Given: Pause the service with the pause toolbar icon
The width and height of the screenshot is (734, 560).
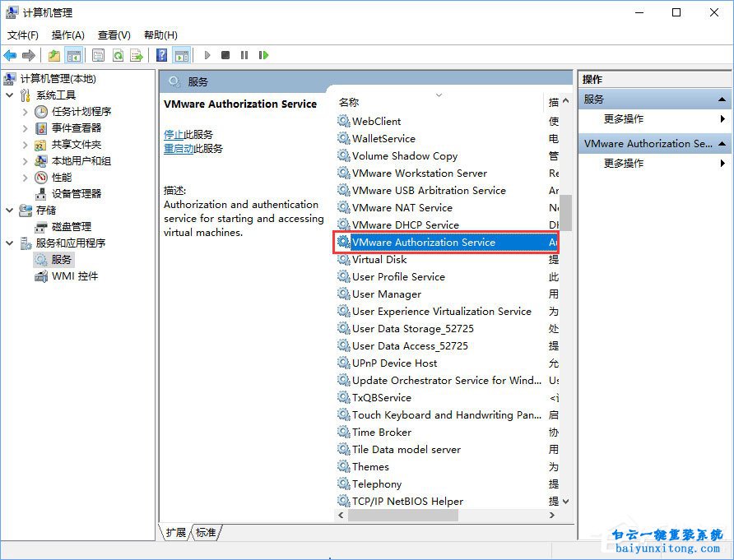Looking at the screenshot, I should [244, 55].
